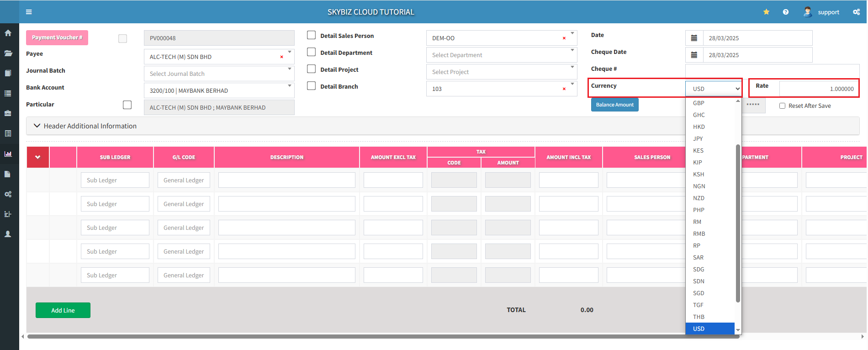868x350 pixels.
Task: Click the briefcase icon in sidebar
Action: (x=8, y=113)
